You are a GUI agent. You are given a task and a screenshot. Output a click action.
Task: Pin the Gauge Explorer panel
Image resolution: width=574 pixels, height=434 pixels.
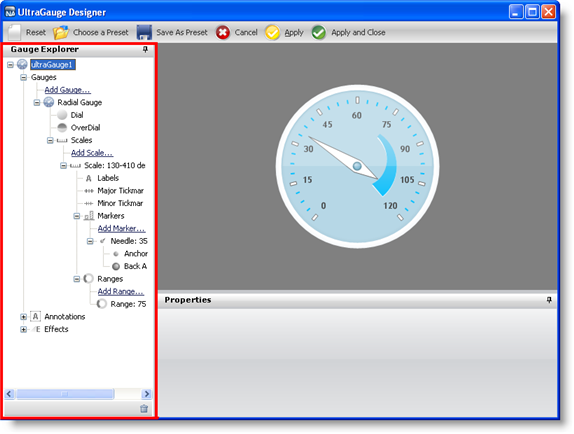pos(145,49)
